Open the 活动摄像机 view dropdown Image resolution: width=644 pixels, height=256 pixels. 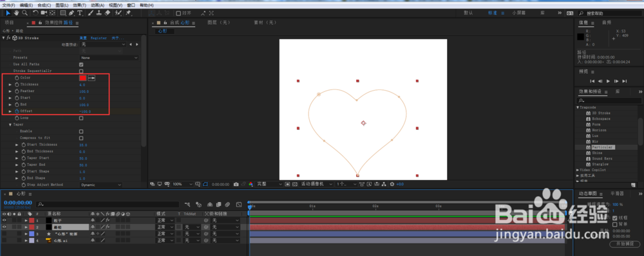pyautogui.click(x=316, y=184)
